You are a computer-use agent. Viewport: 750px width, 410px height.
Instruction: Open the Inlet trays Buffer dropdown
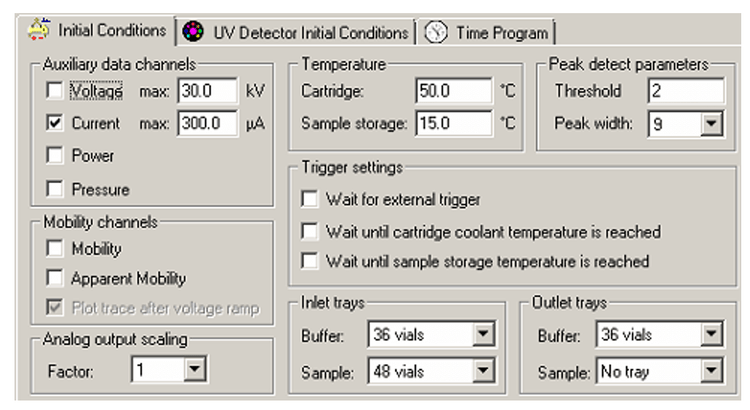pos(483,334)
